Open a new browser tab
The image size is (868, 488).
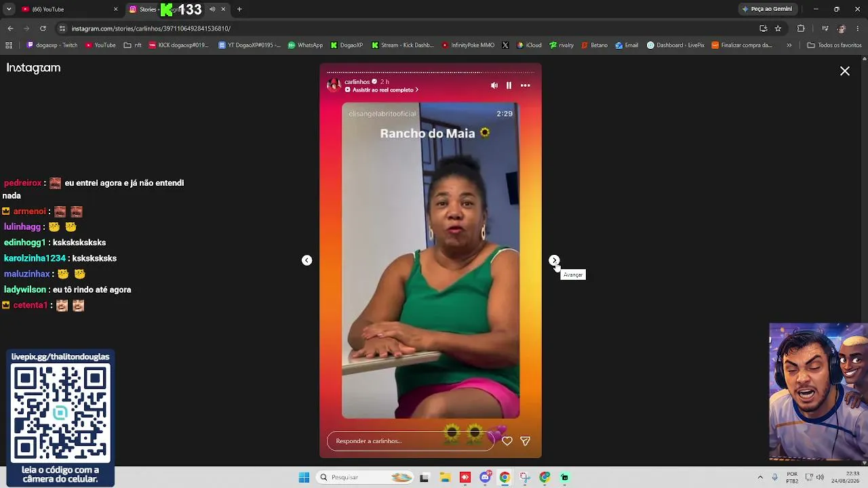239,9
